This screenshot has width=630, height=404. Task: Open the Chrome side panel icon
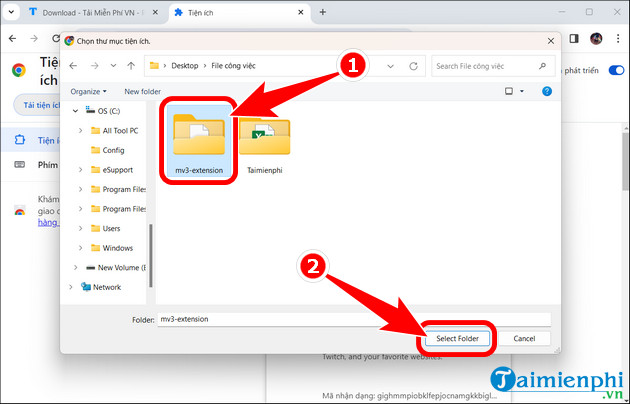point(574,38)
